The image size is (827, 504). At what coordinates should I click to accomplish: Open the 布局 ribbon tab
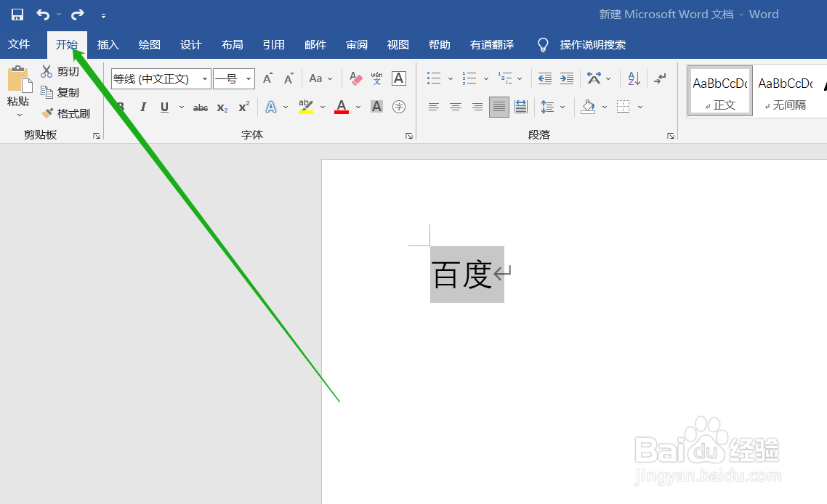(233, 45)
